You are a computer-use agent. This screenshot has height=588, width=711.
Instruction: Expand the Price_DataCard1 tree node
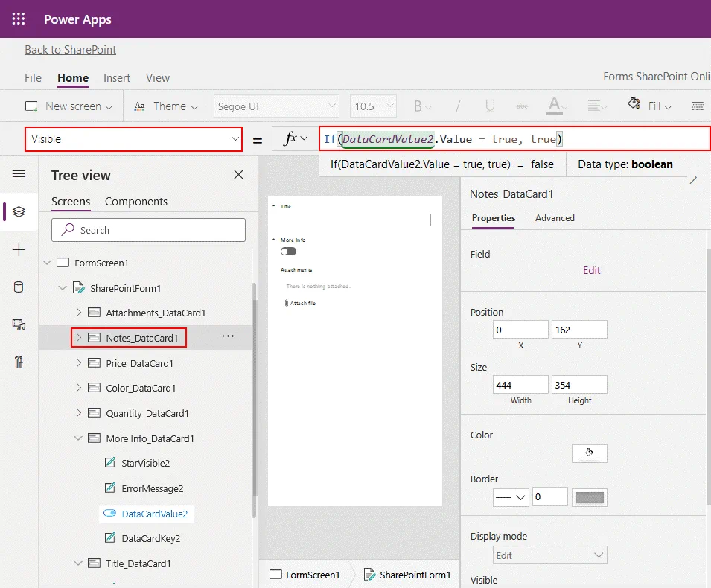[79, 363]
